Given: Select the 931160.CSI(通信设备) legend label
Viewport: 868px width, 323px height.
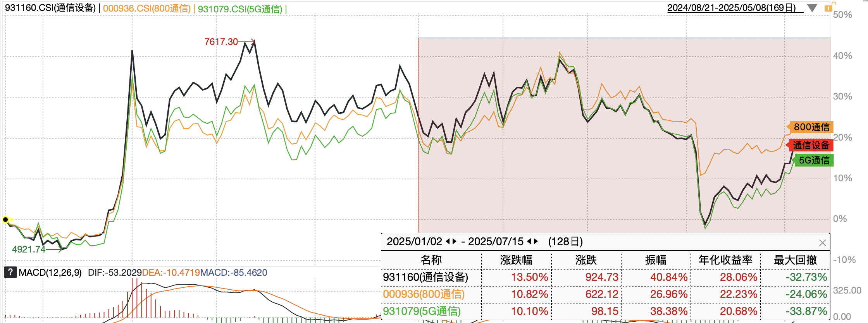Looking at the screenshot, I should click(x=50, y=8).
